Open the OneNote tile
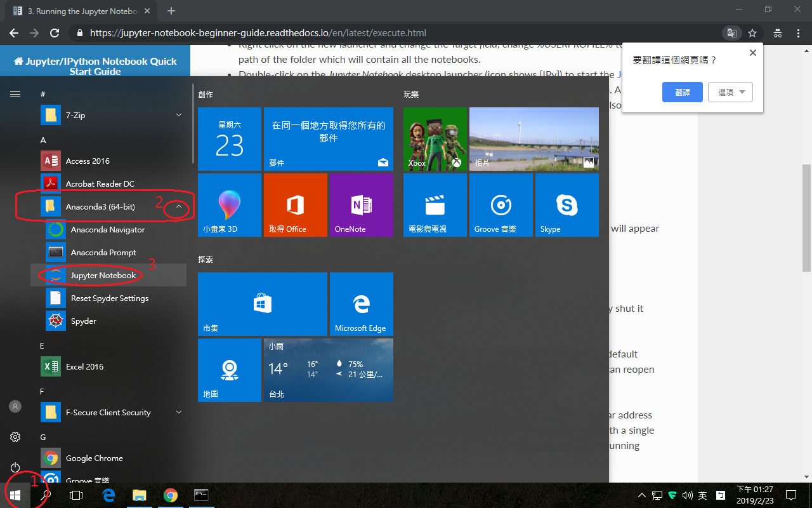This screenshot has height=508, width=812. 362,205
